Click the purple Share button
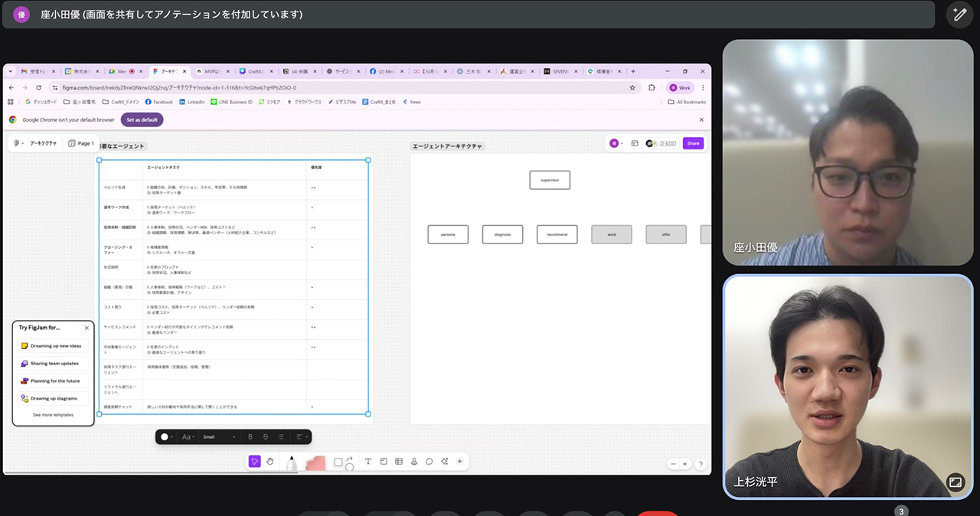 click(x=693, y=143)
